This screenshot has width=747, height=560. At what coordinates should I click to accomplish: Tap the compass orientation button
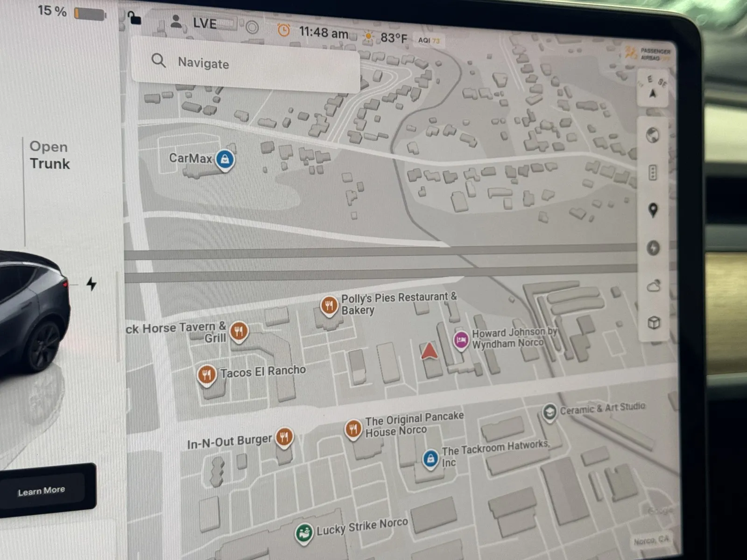pyautogui.click(x=653, y=87)
